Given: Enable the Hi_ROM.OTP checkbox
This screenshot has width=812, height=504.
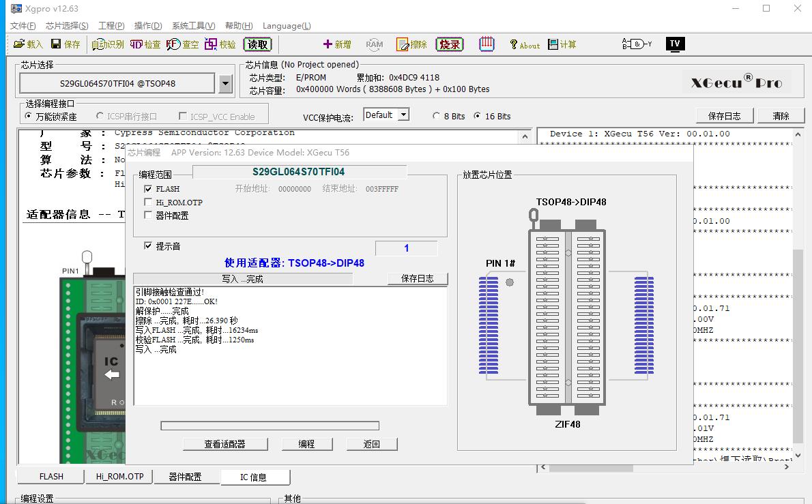Looking at the screenshot, I should [x=148, y=203].
